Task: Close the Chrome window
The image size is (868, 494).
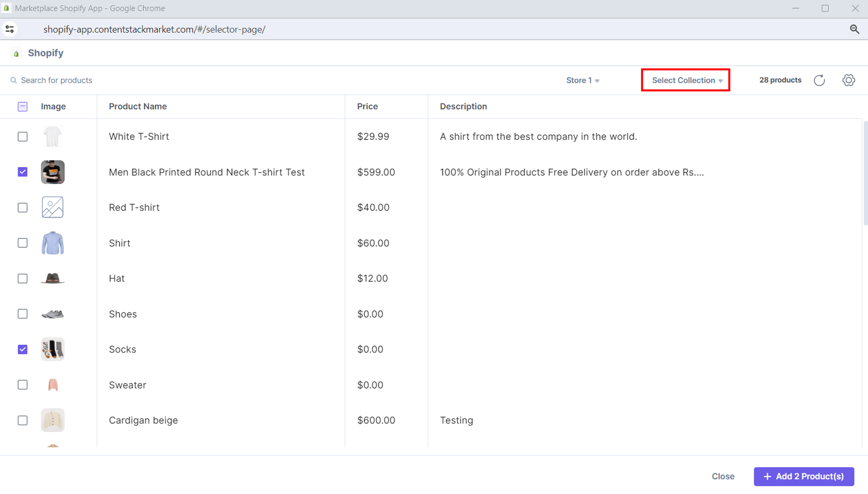Action: tap(855, 9)
